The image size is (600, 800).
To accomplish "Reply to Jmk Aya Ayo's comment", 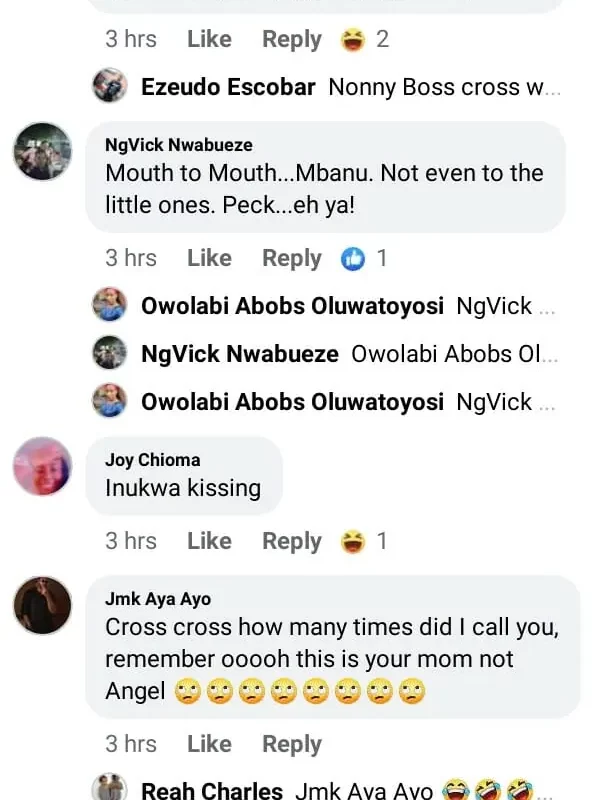I will tap(292, 745).
